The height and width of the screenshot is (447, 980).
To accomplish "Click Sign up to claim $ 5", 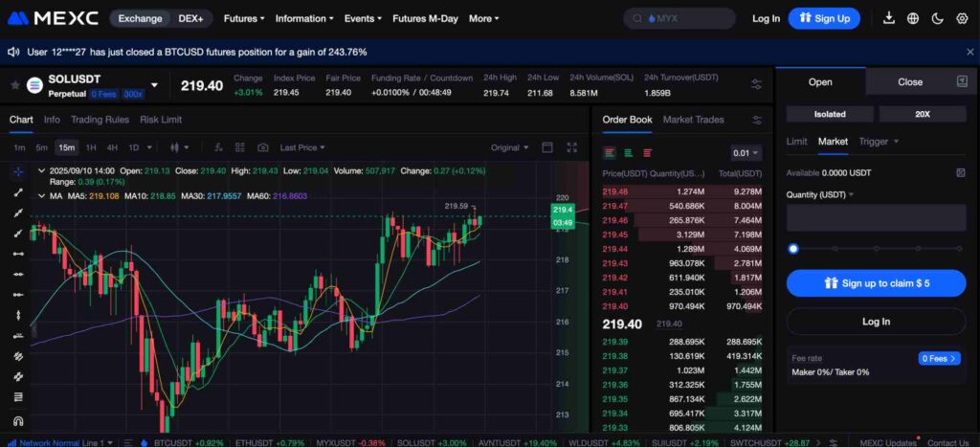I will (876, 283).
